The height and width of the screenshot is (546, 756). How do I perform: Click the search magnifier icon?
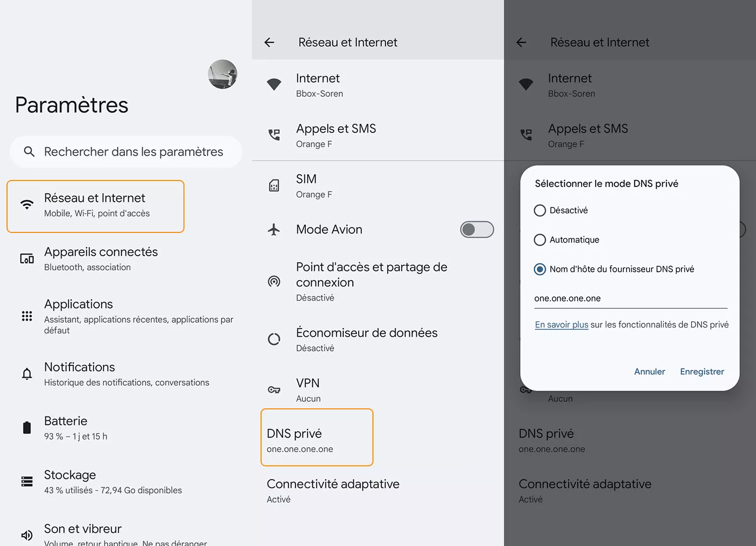point(29,151)
